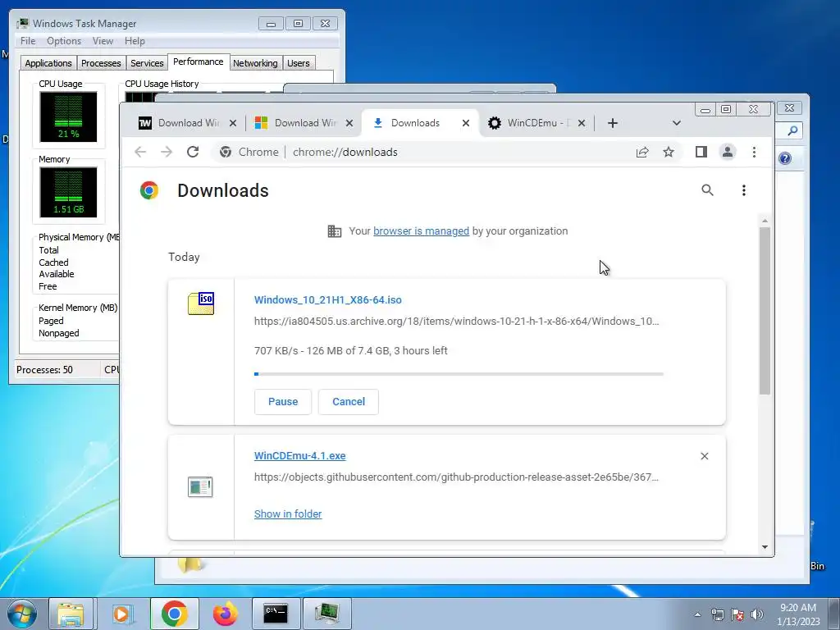Switch to Task Manager's Users tab
Image resolution: width=840 pixels, height=630 pixels.
tap(298, 63)
